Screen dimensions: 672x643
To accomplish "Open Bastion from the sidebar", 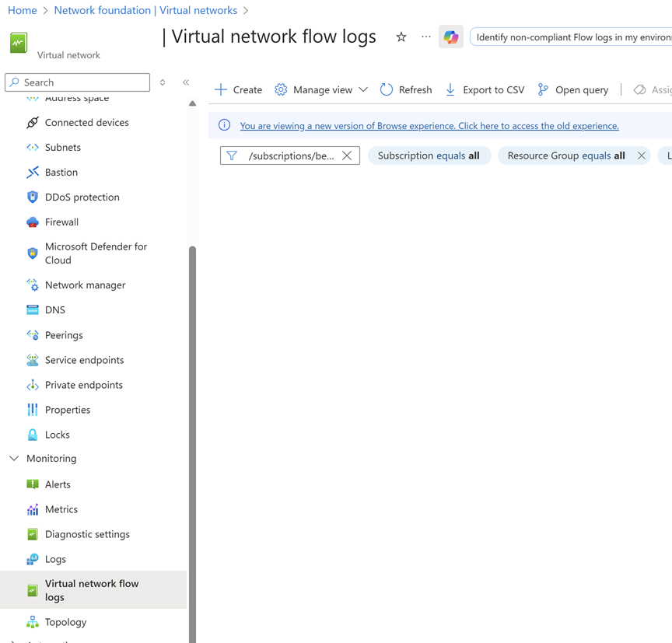I will coord(61,172).
